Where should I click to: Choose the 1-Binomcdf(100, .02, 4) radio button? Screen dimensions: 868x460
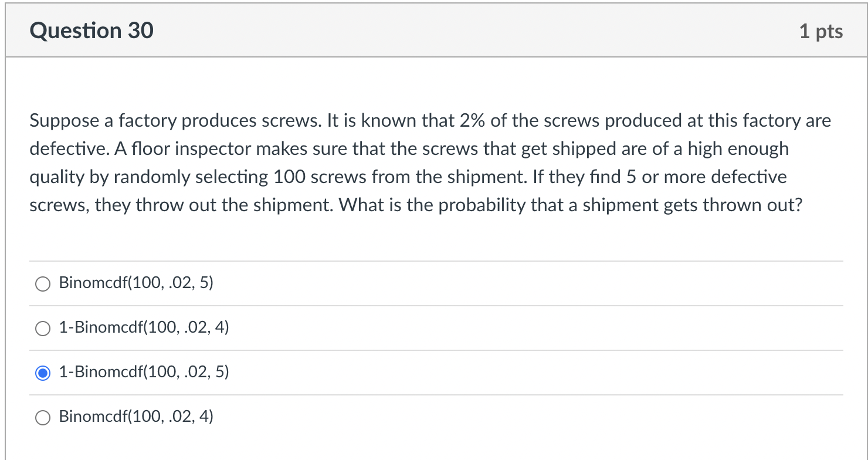(43, 329)
